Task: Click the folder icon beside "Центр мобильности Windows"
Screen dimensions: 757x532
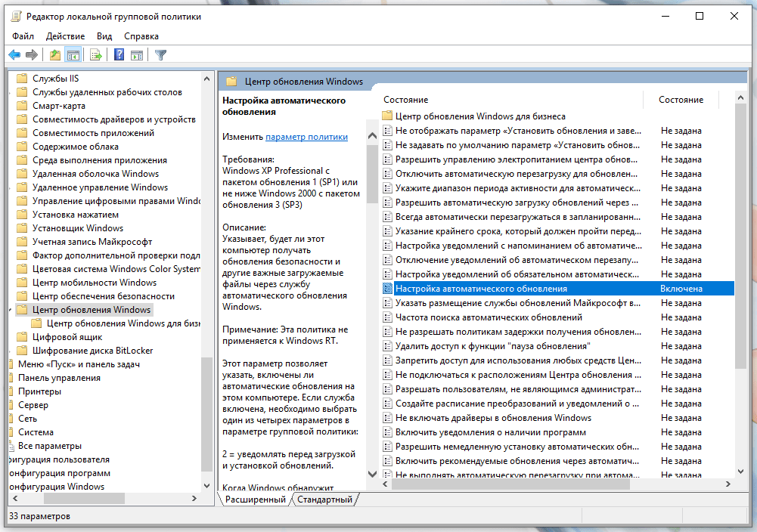Action: coord(22,283)
